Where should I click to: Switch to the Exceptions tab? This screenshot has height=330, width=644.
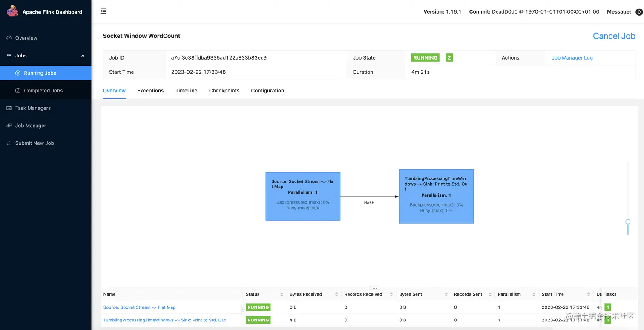[x=150, y=91]
